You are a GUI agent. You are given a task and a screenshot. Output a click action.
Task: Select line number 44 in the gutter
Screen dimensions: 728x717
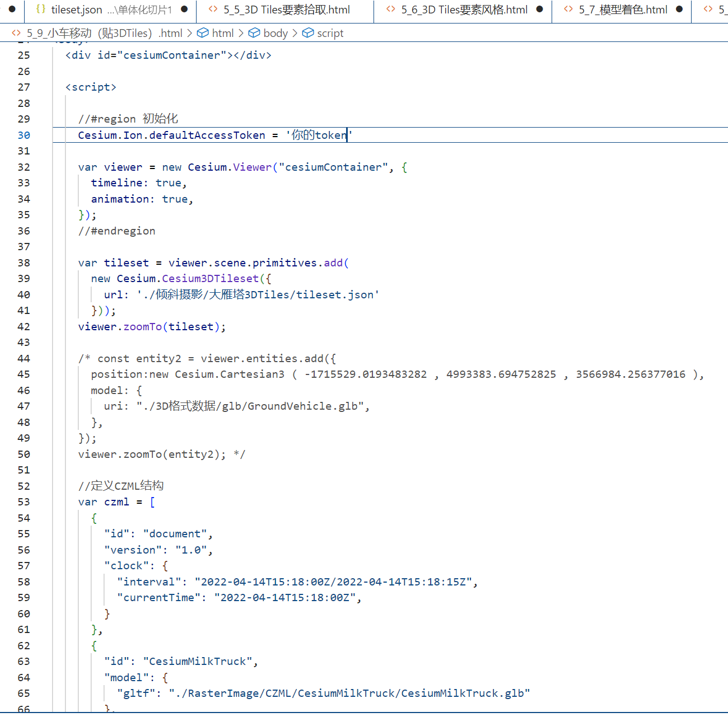24,358
